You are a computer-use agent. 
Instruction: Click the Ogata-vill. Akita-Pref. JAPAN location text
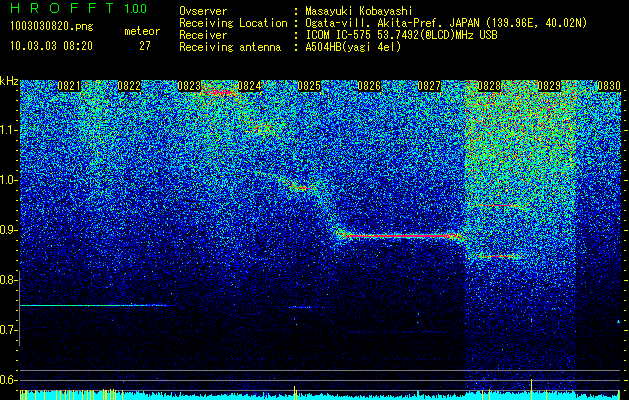pyautogui.click(x=446, y=23)
